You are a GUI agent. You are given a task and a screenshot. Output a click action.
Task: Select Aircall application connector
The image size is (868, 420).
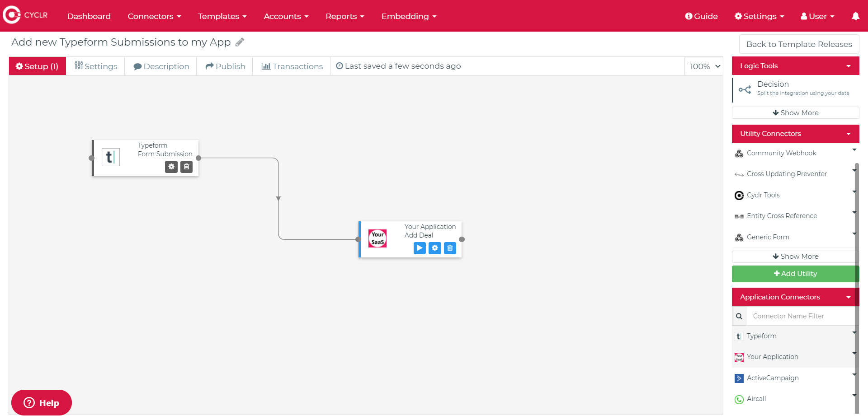(756, 399)
